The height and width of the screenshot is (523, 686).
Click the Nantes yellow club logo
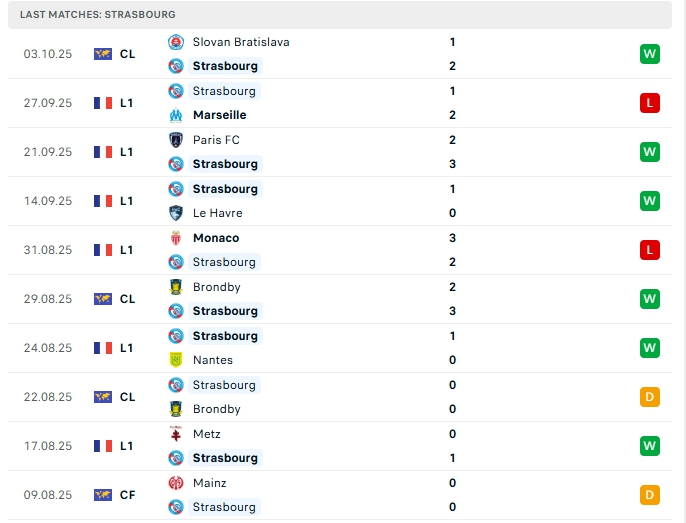[176, 360]
